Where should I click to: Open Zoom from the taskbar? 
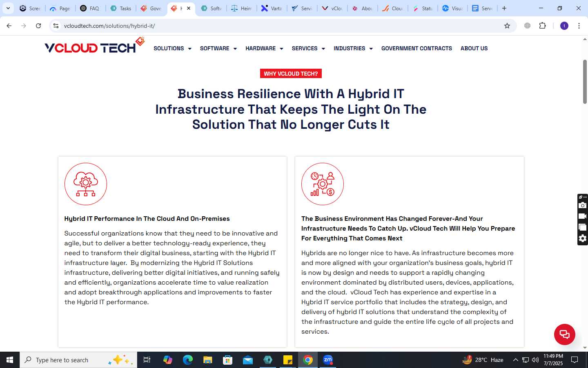coord(328,360)
